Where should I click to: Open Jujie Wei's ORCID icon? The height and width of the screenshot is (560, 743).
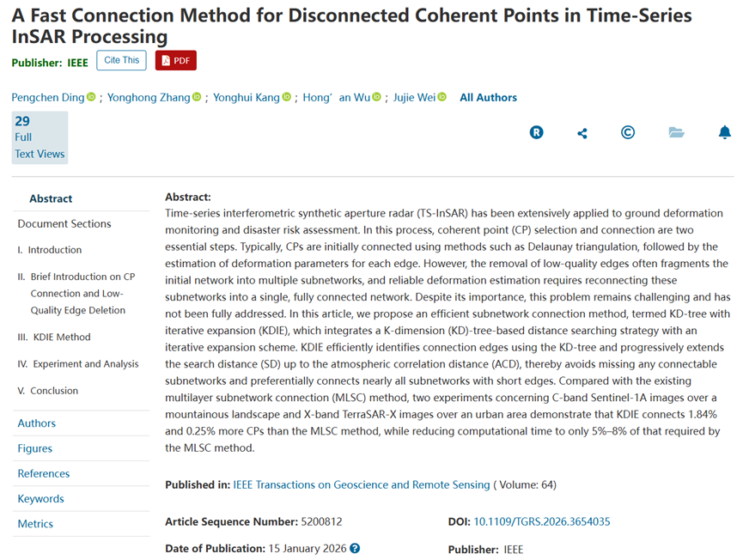coord(442,97)
